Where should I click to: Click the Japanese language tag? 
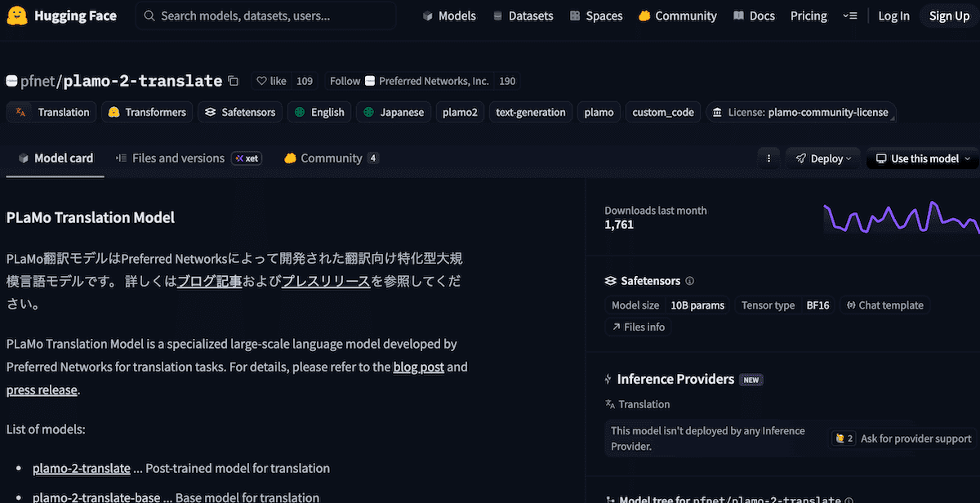pyautogui.click(x=394, y=112)
